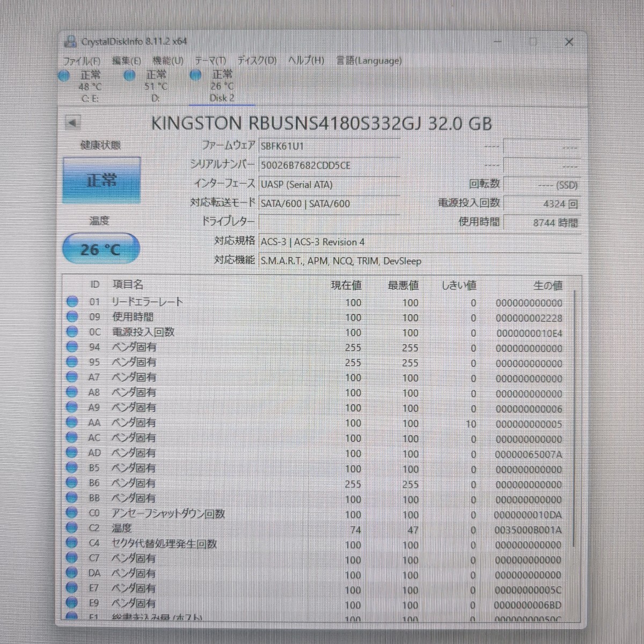Open the 機能(U) menu
Screen dimensions: 644x644
168,61
